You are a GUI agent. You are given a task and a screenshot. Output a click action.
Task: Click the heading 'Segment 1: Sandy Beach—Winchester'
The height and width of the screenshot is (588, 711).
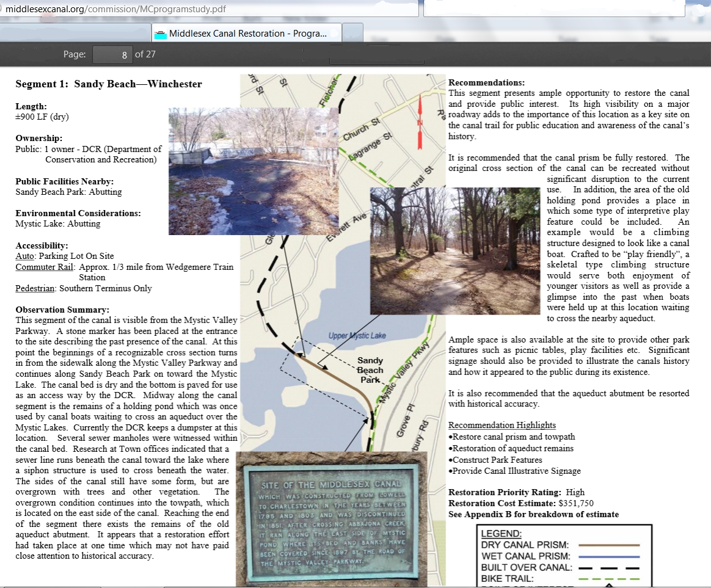pos(108,84)
